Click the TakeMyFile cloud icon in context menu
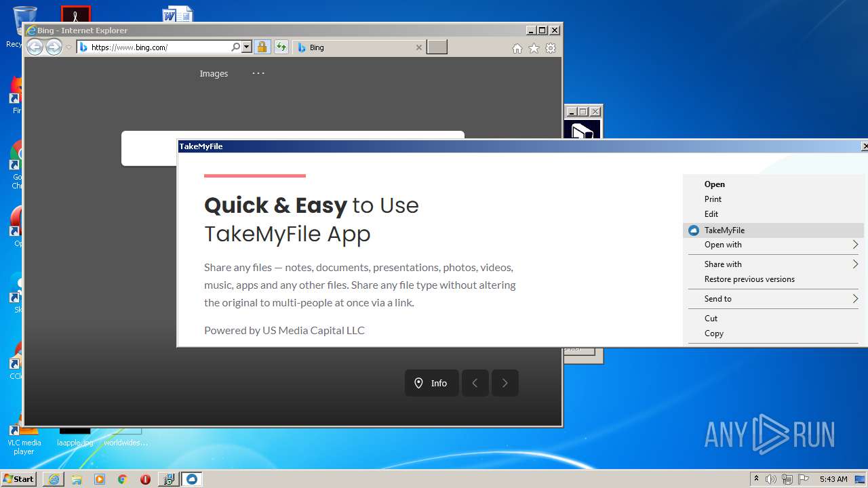 coord(693,230)
